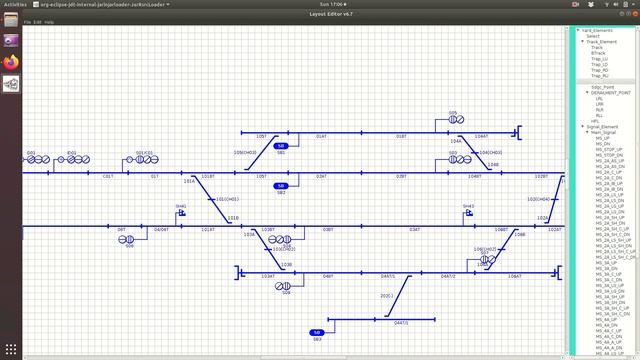Select the crossover point 104(CH03)
640x360 pixels.
coord(474,153)
